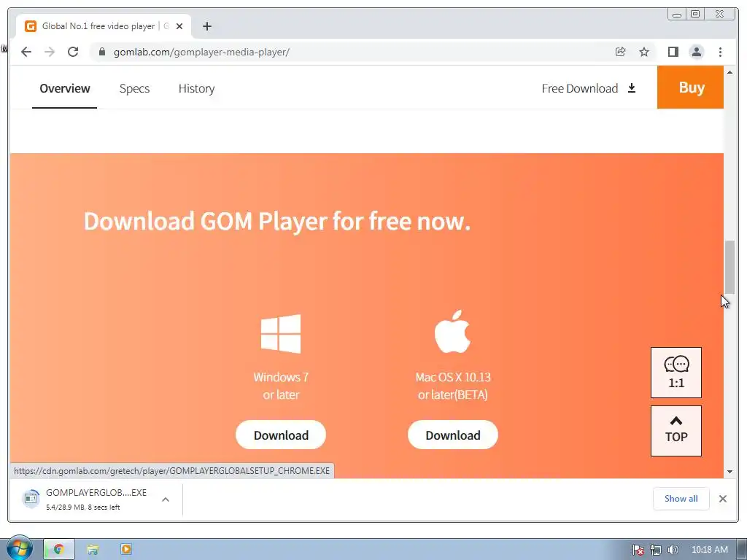Viewport: 747px width, 560px height.
Task: Open the Chrome profile avatar
Action: click(697, 52)
